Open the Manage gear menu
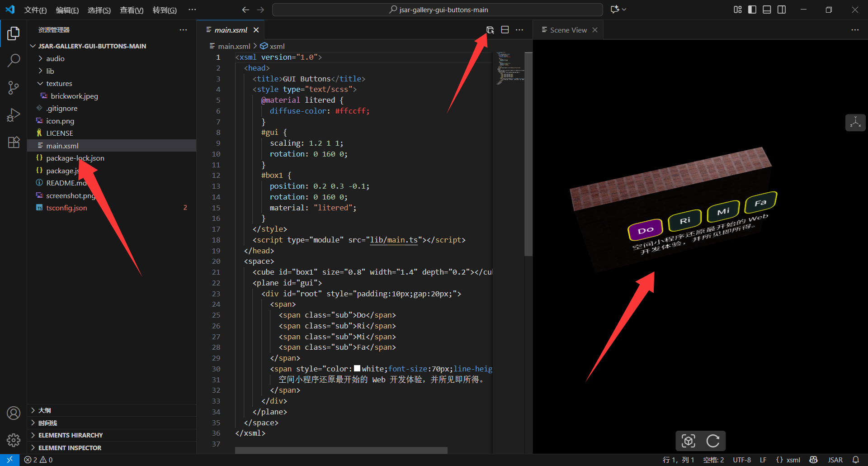This screenshot has width=868, height=466. tap(14, 440)
